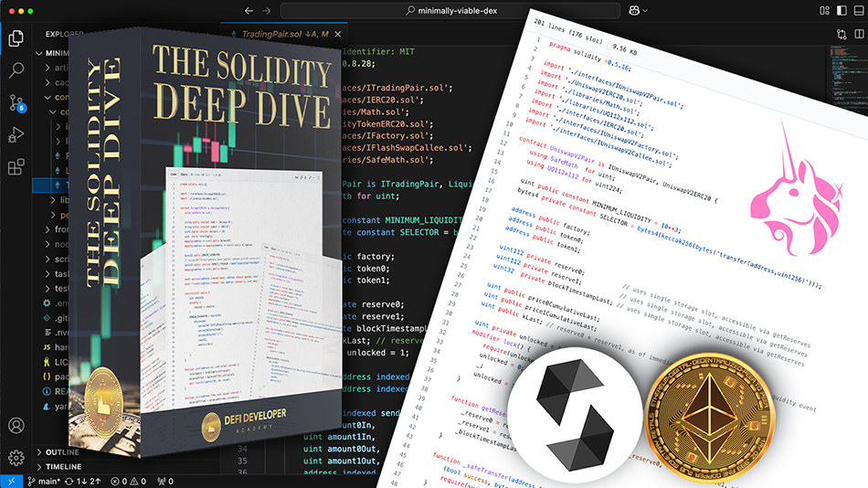Select the braces icon beside 'pac'
This screenshot has width=868, height=488.
[47, 377]
